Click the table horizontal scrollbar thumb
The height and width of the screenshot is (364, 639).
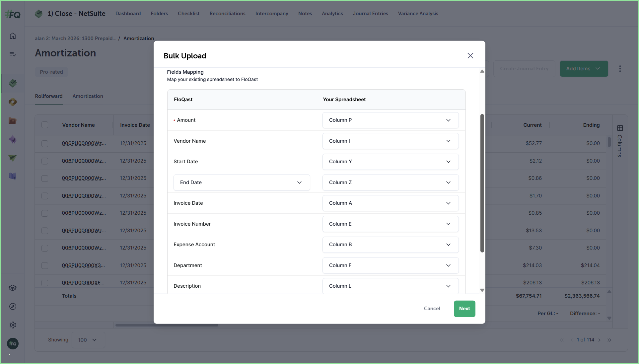pyautogui.click(x=167, y=325)
